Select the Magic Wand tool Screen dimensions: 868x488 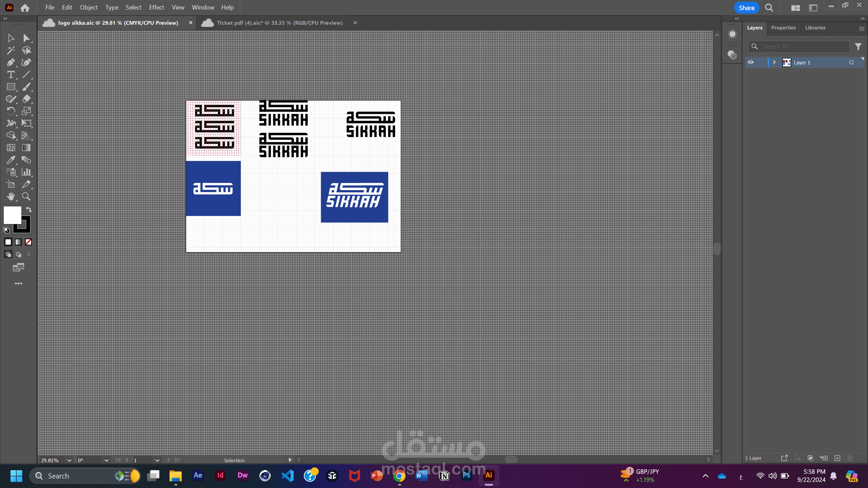click(11, 50)
